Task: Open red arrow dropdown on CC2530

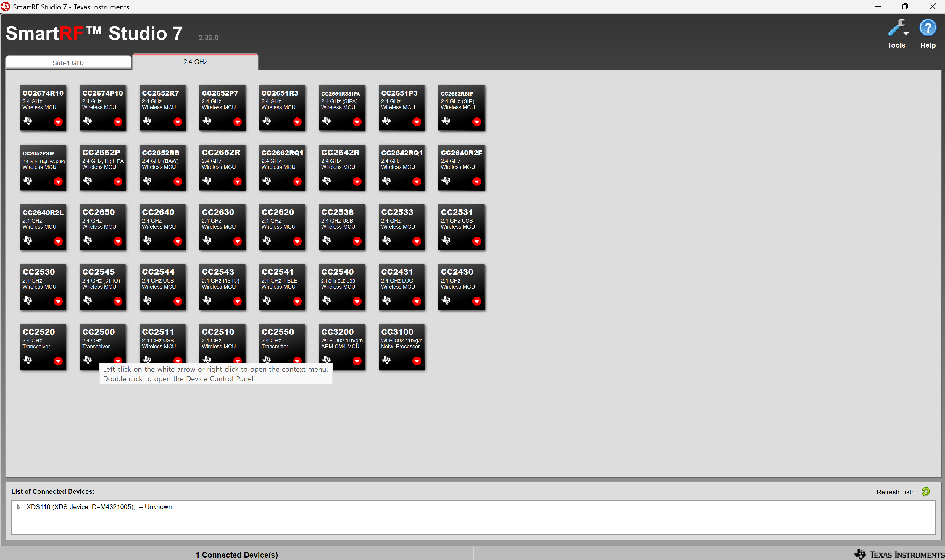Action: 58,301
